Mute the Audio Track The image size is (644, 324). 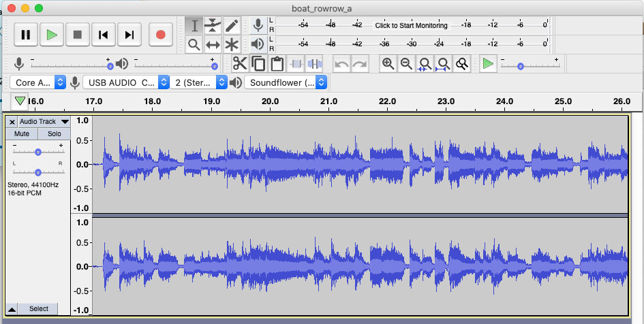[x=22, y=134]
